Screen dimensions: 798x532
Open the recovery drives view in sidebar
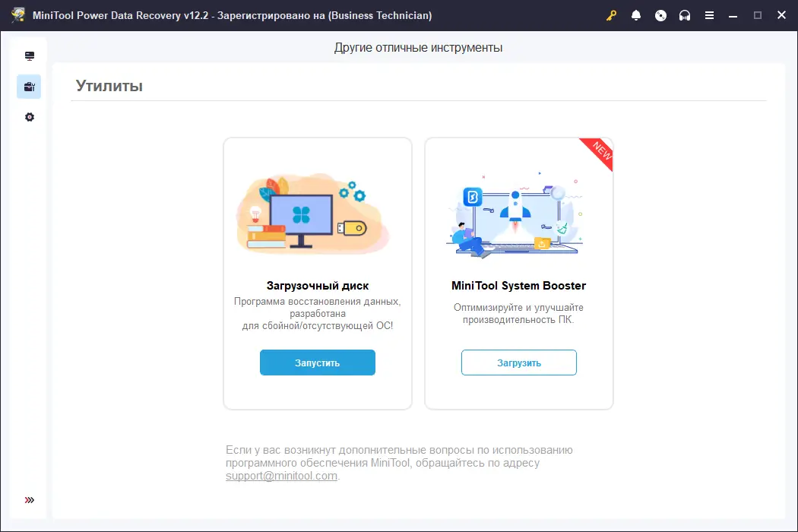30,56
